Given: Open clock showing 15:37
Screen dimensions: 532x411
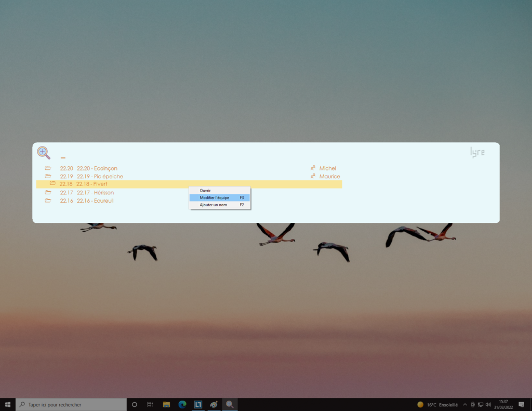Looking at the screenshot, I should tap(503, 405).
